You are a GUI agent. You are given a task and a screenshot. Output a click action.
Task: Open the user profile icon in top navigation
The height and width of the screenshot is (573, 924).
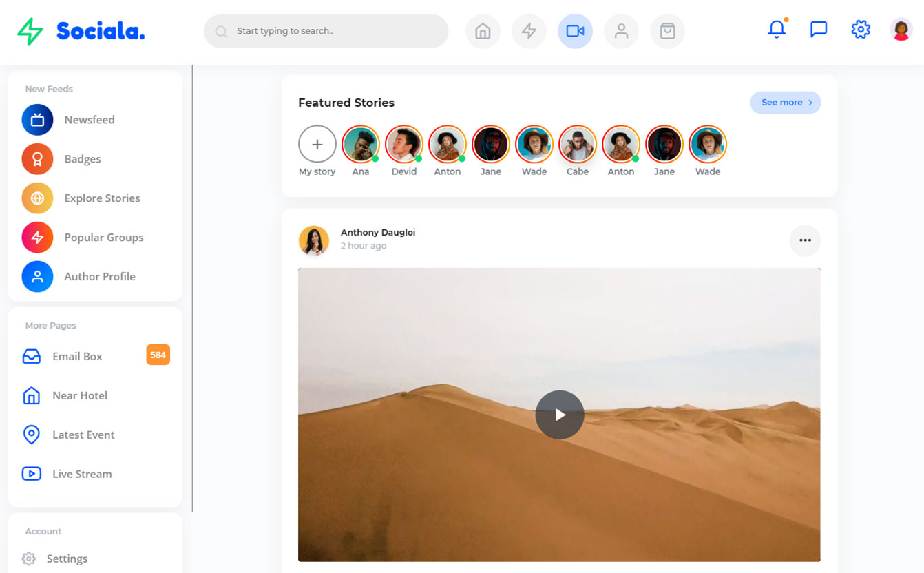[621, 31]
